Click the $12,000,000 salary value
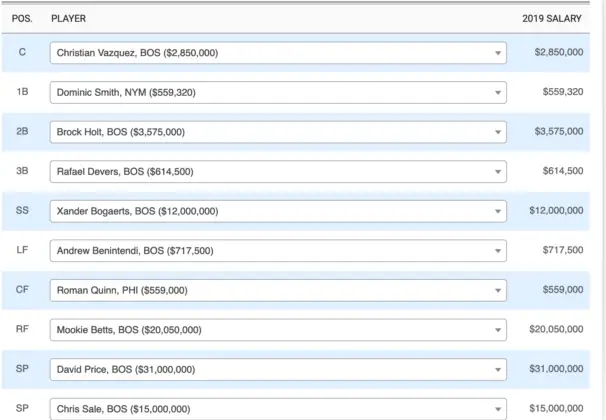The image size is (606, 420). (557, 211)
